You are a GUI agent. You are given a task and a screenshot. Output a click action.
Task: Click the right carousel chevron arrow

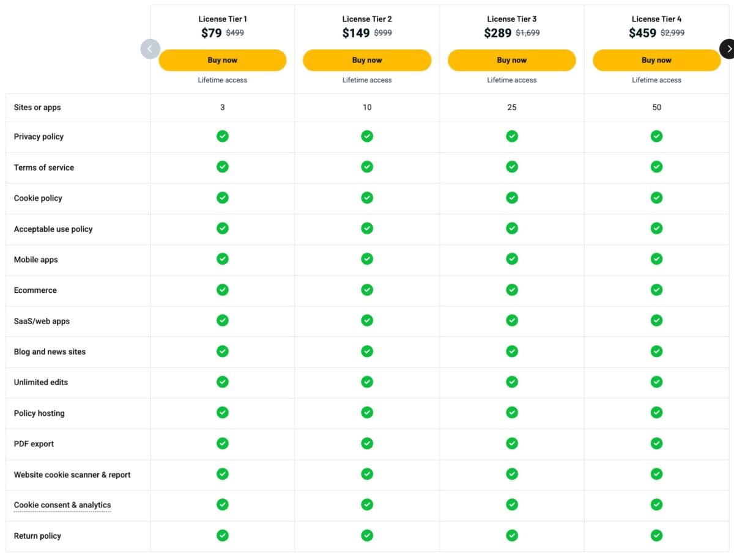click(728, 48)
